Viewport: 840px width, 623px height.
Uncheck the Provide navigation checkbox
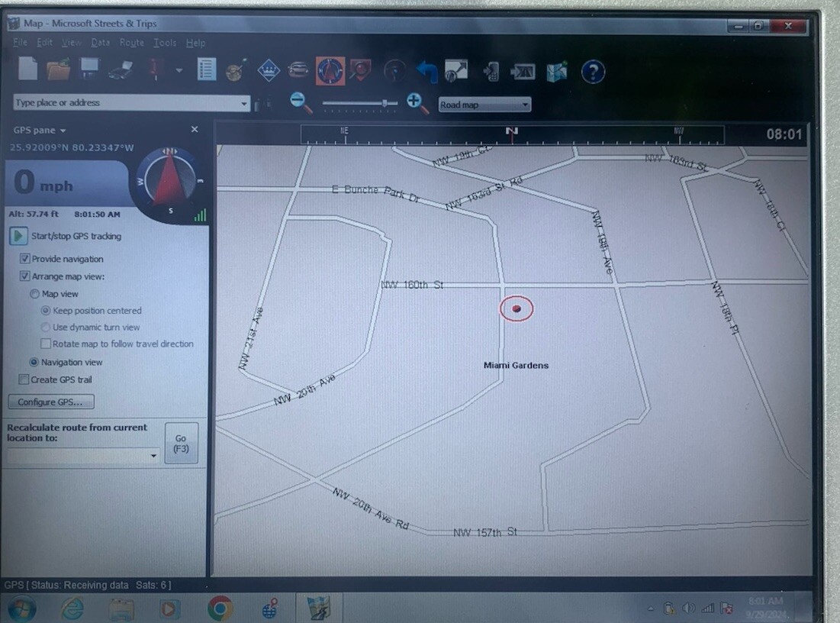tap(24, 259)
